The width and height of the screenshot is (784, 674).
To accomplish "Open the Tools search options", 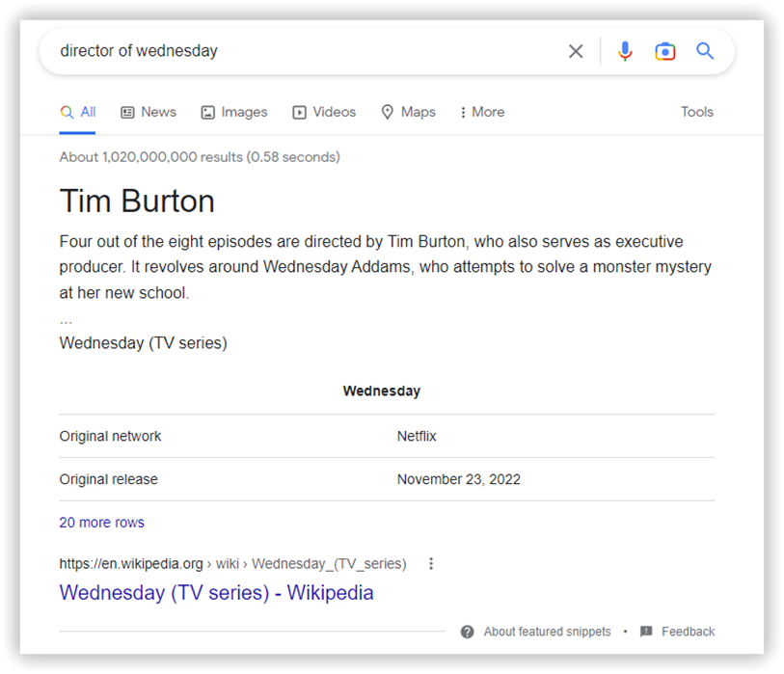I will click(x=697, y=112).
